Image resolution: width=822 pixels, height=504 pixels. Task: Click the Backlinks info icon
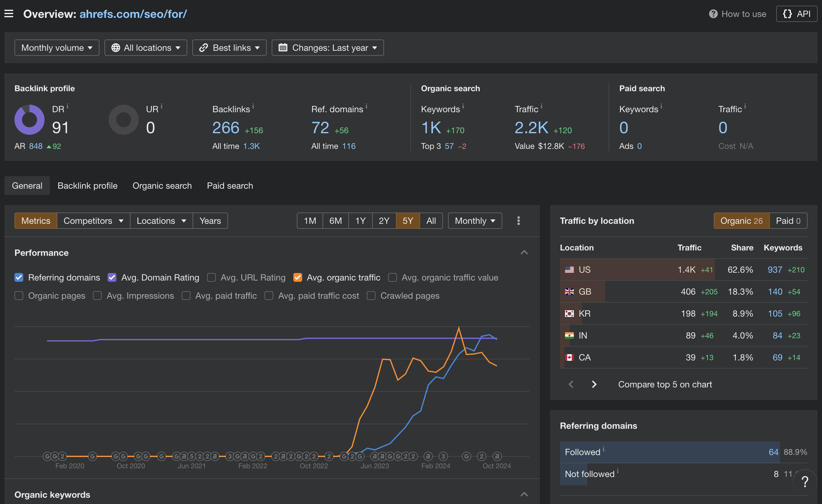pyautogui.click(x=253, y=106)
